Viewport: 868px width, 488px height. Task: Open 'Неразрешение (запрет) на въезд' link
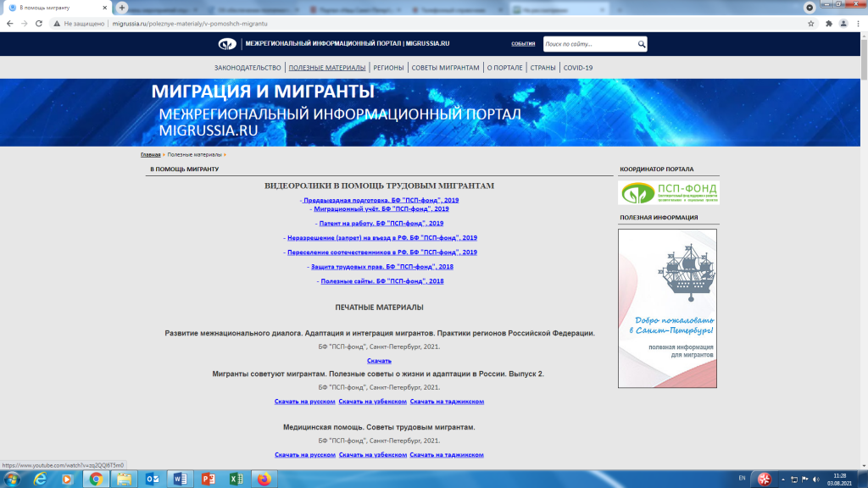click(382, 238)
